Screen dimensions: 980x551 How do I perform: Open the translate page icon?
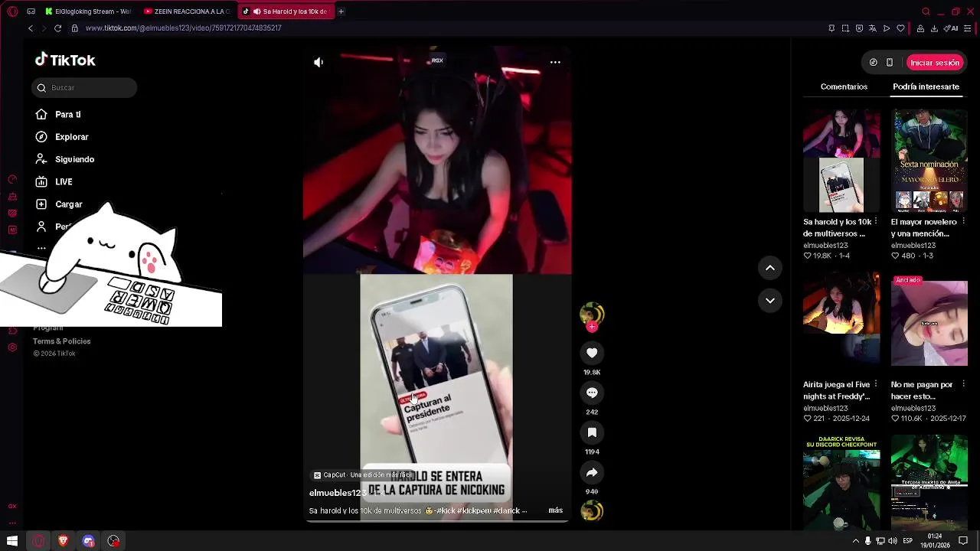coord(873,28)
